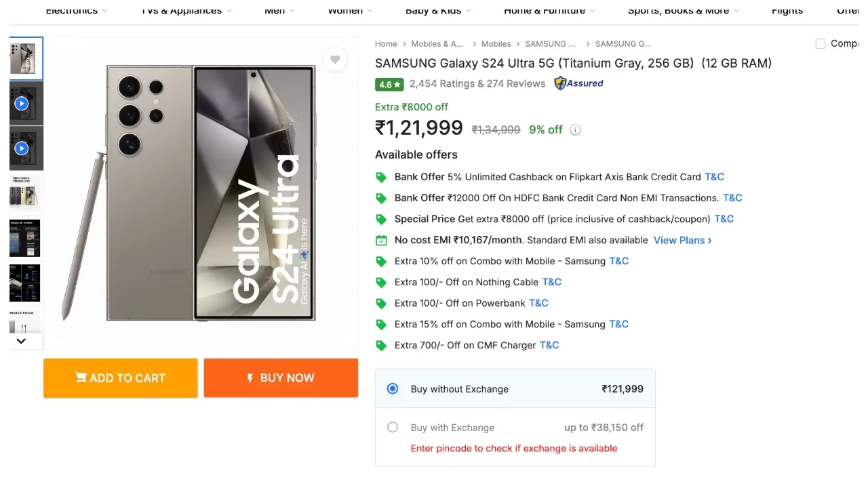Select Buy with Exchange radio button

393,427
